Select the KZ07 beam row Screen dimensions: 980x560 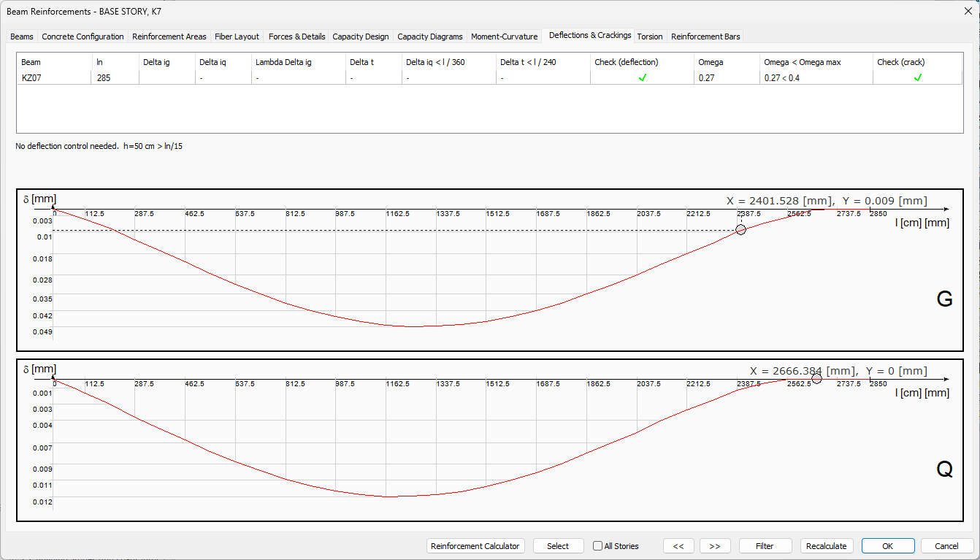(x=31, y=77)
